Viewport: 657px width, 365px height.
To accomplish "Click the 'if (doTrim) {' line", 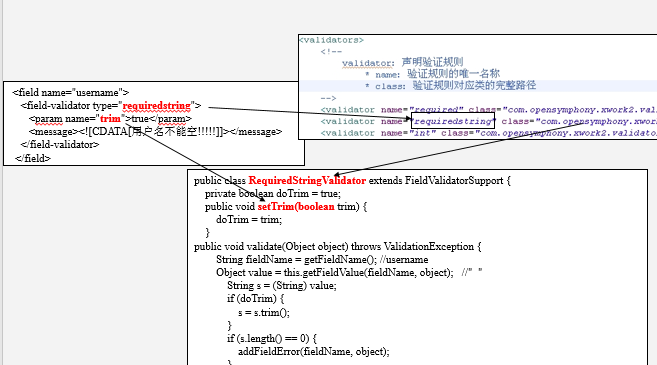I will 256,299.
